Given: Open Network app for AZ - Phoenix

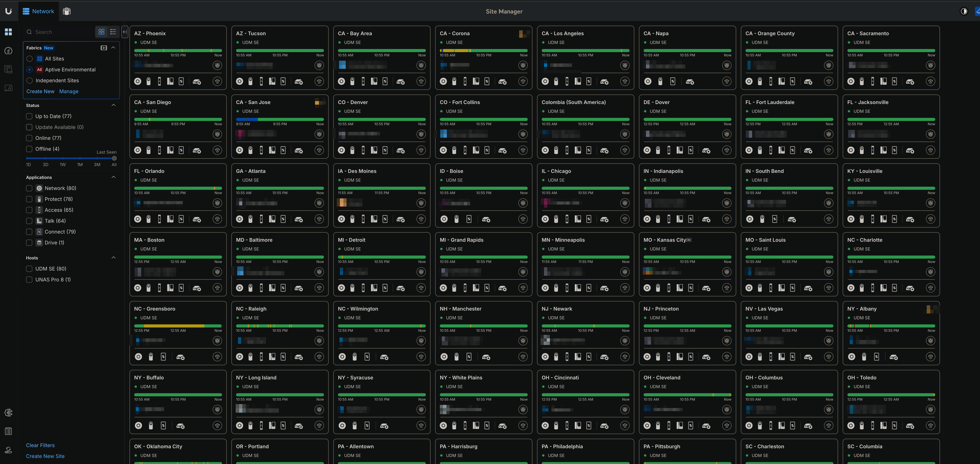Looking at the screenshot, I should click(x=138, y=81).
